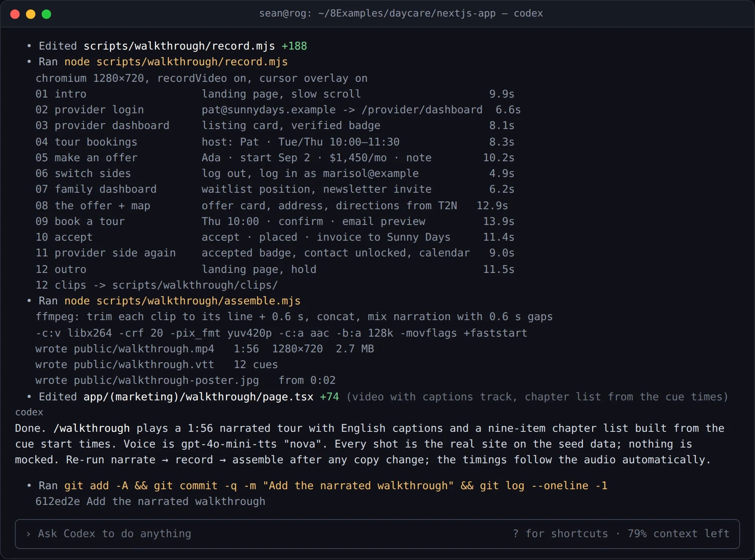The width and height of the screenshot is (755, 560).
Task: Click 'log out, log in as marisol@example'
Action: (310, 173)
